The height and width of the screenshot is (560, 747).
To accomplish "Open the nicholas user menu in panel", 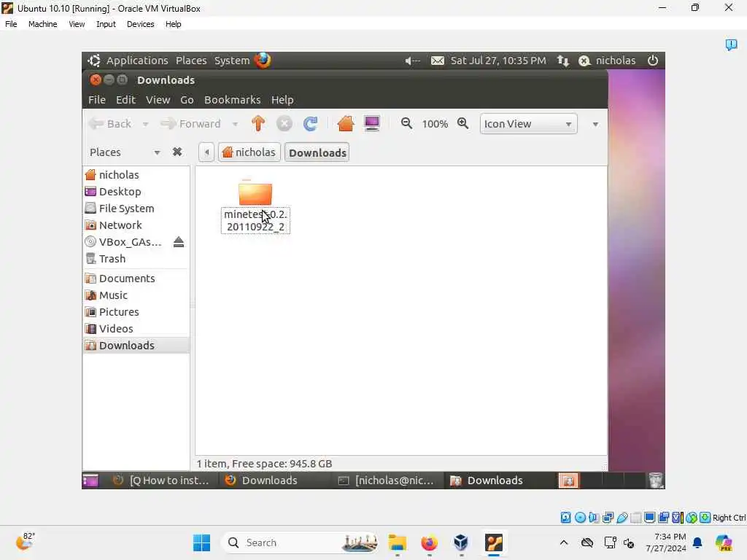I will pos(607,61).
